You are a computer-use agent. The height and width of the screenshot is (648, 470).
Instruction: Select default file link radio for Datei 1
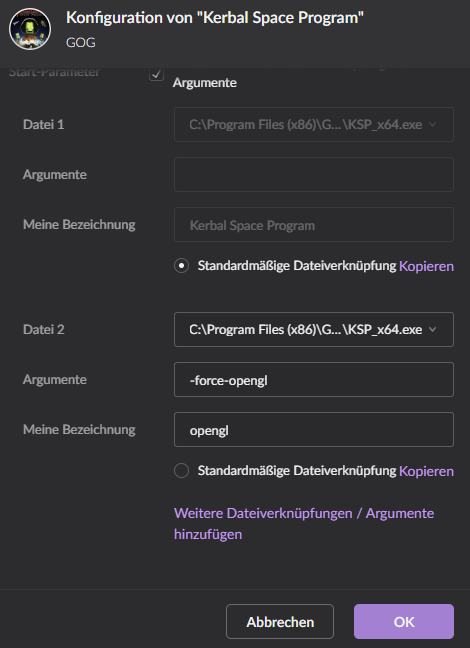(181, 266)
